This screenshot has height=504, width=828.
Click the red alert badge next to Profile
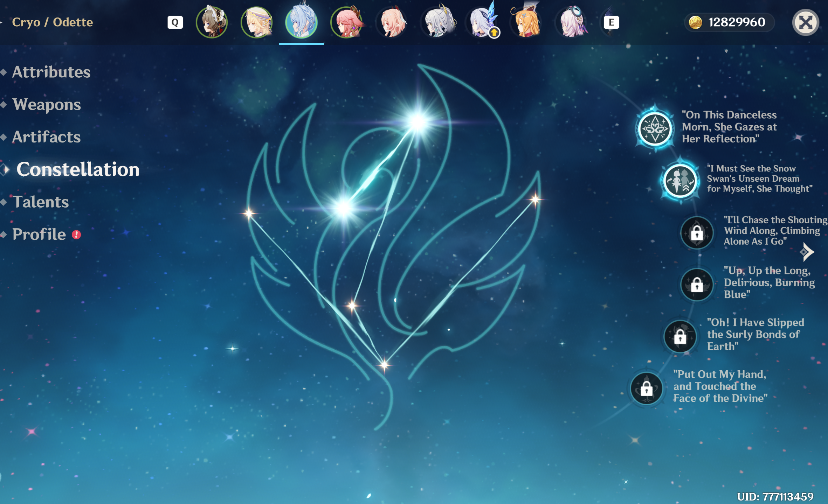76,234
